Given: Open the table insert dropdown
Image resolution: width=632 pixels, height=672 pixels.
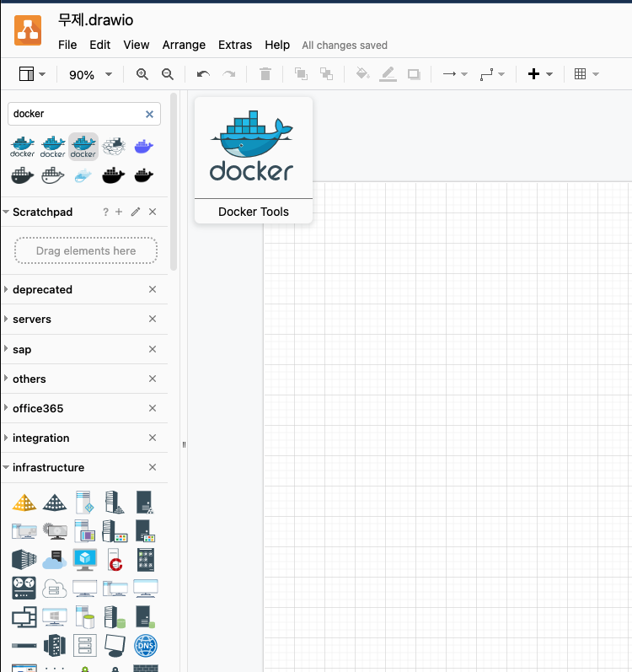Looking at the screenshot, I should 586,74.
